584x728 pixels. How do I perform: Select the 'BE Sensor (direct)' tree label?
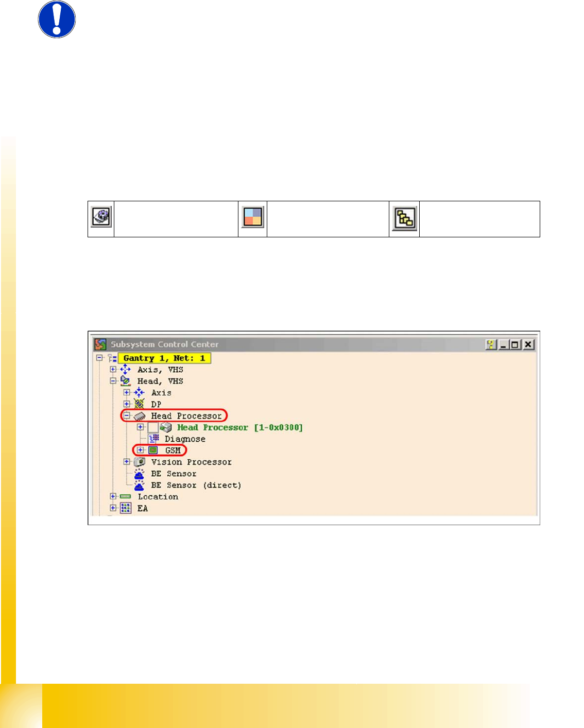pos(196,485)
